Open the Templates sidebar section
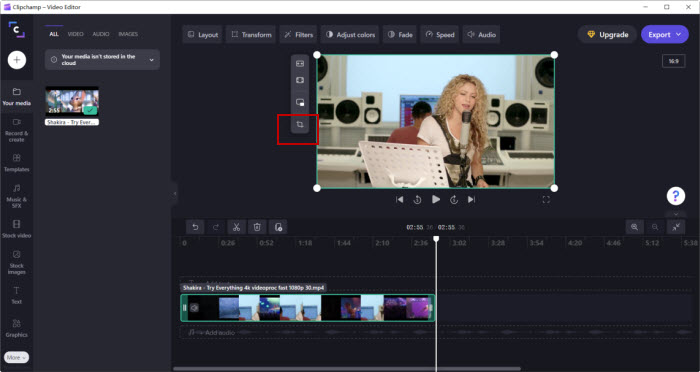 pyautogui.click(x=17, y=163)
